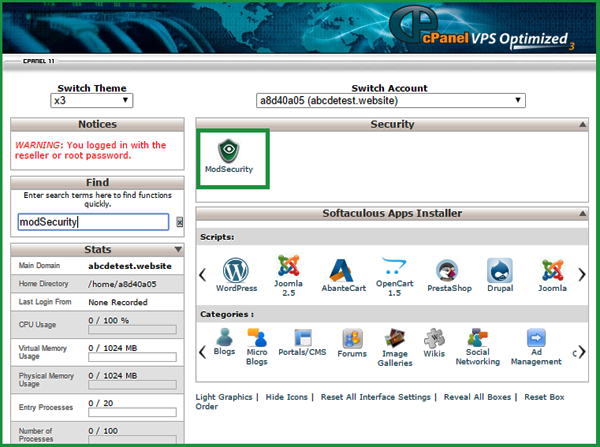The image size is (600, 447).
Task: Open the Ad Management category
Action: coord(536,347)
